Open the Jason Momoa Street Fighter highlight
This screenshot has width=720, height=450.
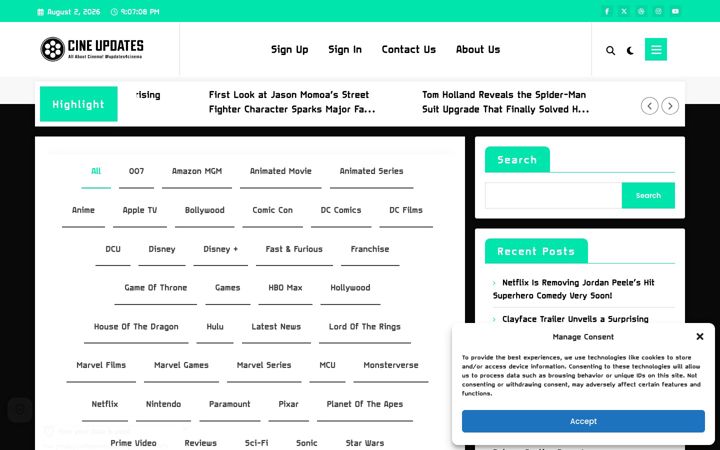tap(292, 102)
